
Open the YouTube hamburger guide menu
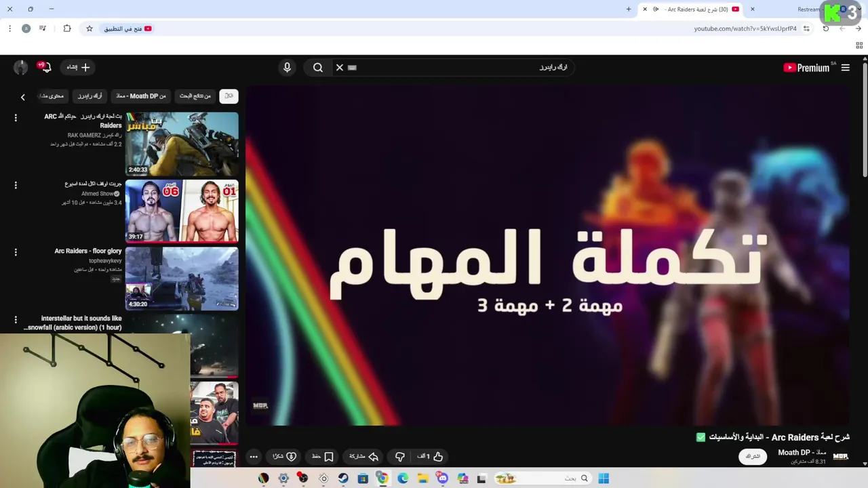click(x=845, y=67)
